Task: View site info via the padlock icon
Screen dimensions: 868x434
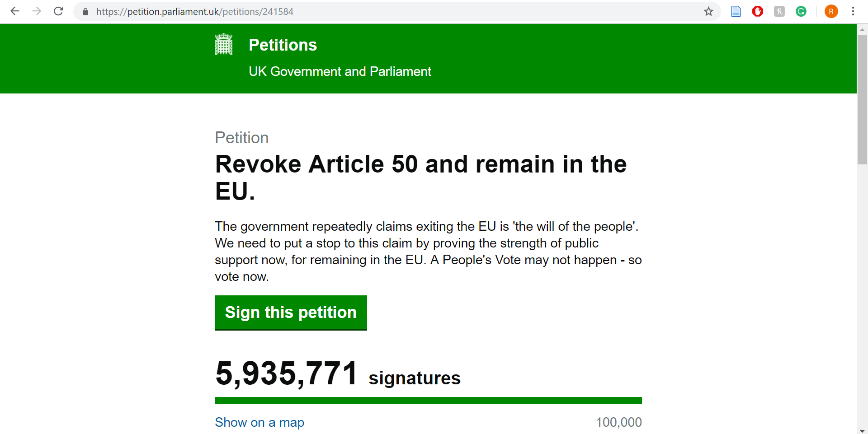Action: coord(85,12)
